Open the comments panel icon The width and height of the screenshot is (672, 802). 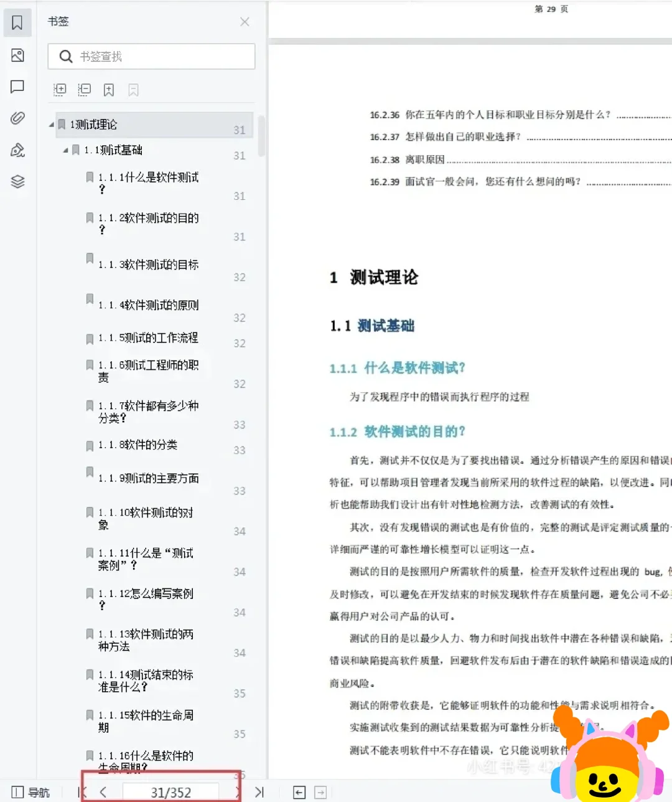[17, 87]
